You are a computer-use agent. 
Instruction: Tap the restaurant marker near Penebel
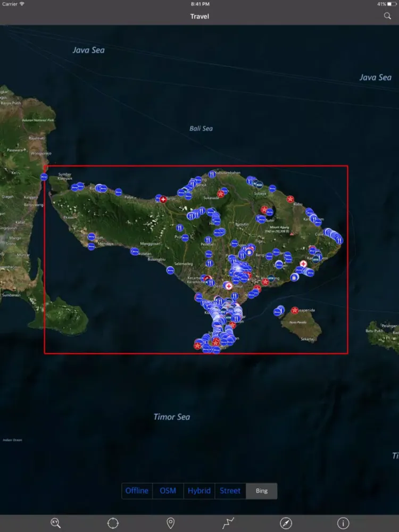tap(209, 240)
